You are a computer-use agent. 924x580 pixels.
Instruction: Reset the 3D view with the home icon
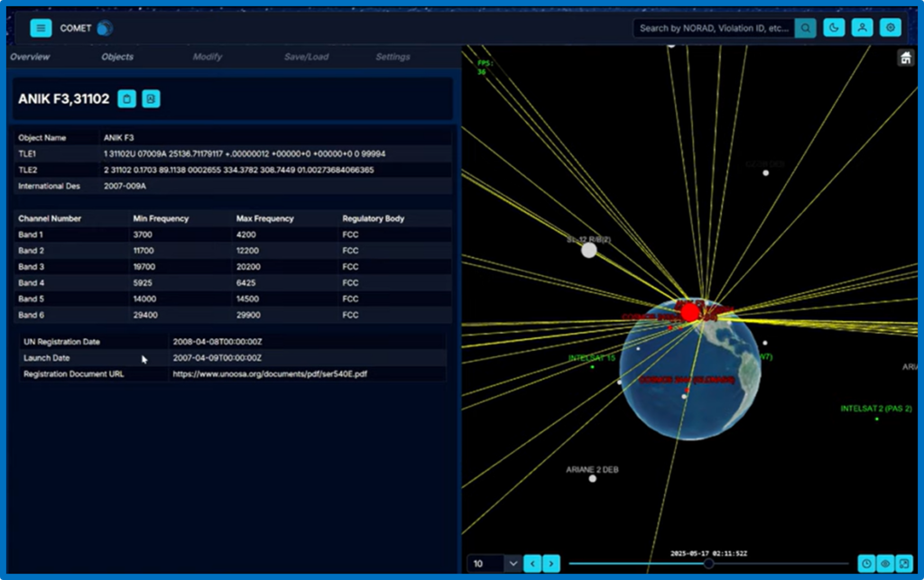click(905, 59)
